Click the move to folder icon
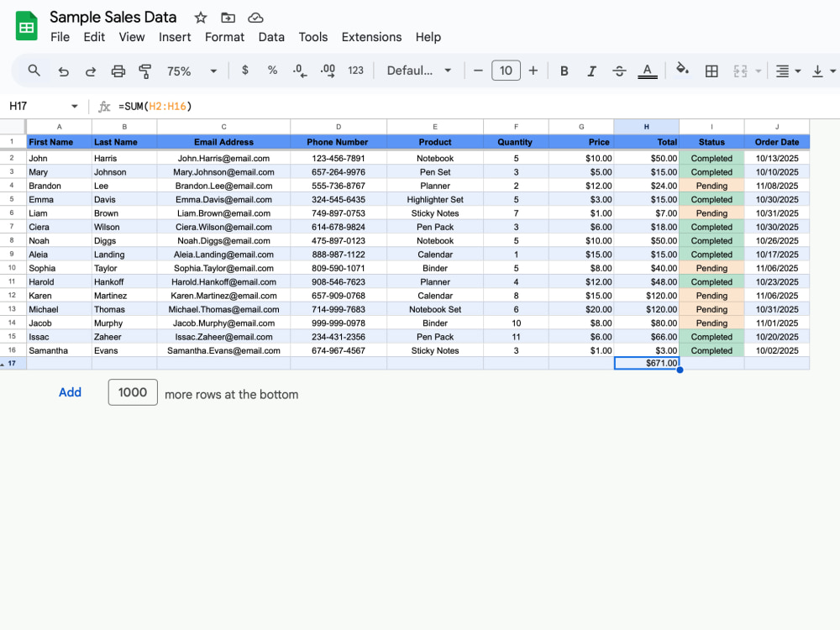840x630 pixels. 228,18
